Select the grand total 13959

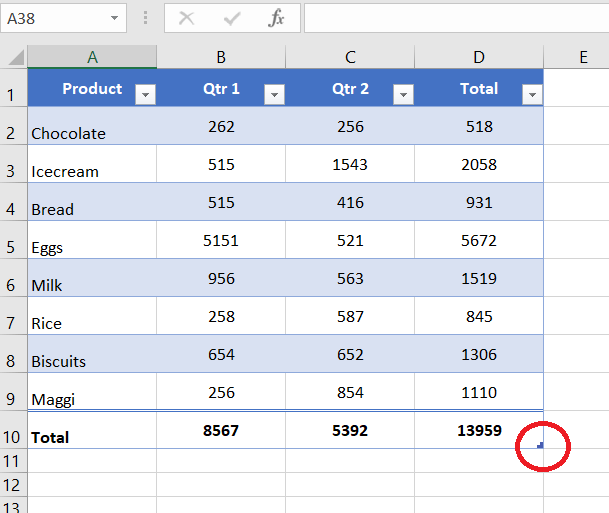point(479,430)
